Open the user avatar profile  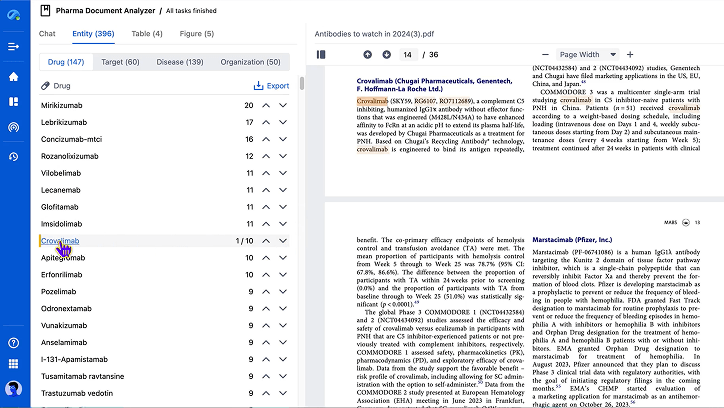point(13,389)
